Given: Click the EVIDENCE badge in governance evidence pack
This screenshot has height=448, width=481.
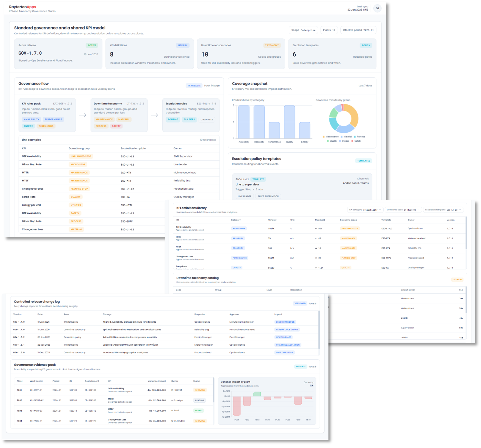Looking at the screenshot, I should 301,367.
